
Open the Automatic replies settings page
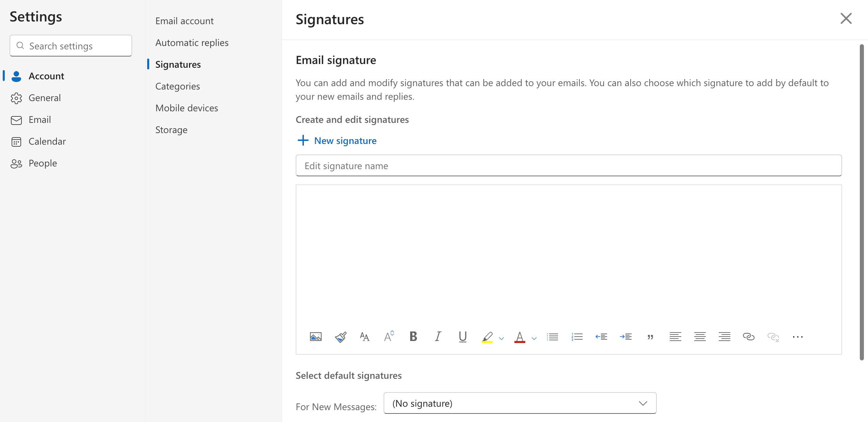[192, 43]
